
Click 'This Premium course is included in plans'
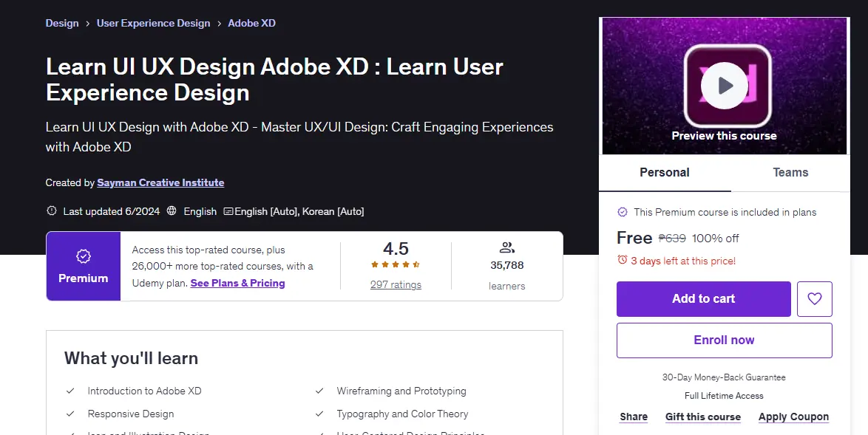coord(725,212)
